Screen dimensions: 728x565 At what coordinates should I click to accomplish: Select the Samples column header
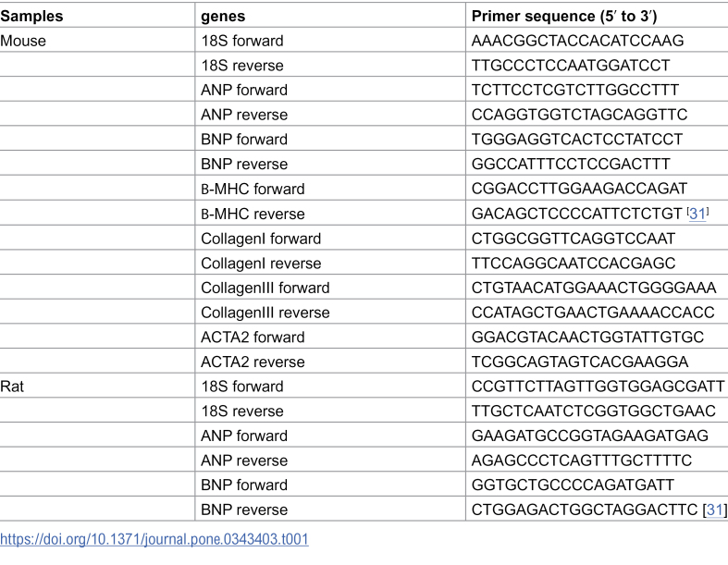[31, 17]
